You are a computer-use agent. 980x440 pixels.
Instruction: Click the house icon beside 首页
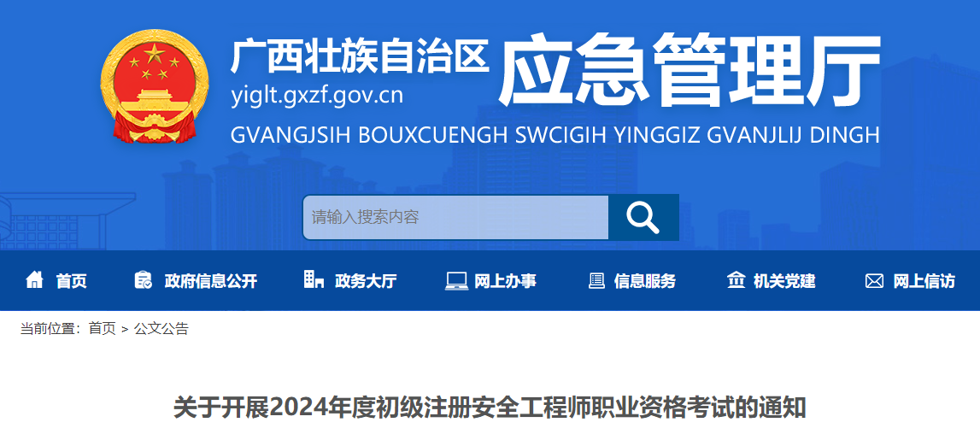pyautogui.click(x=34, y=280)
